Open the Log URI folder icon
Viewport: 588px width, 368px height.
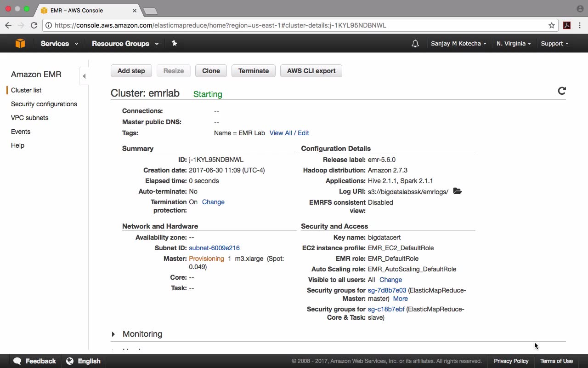[x=457, y=191]
